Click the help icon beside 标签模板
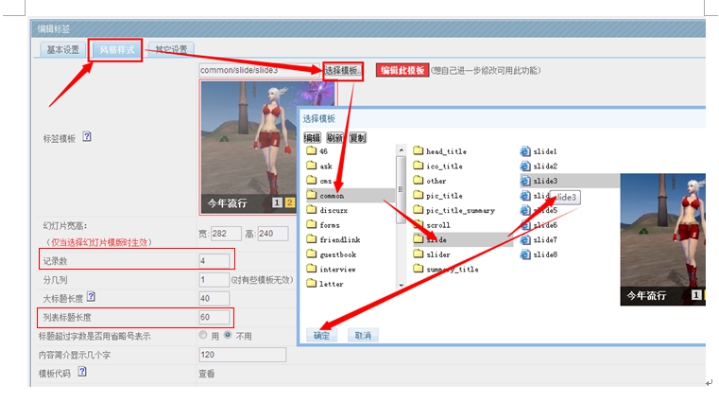Viewport: 719px width, 402px height. (87, 137)
